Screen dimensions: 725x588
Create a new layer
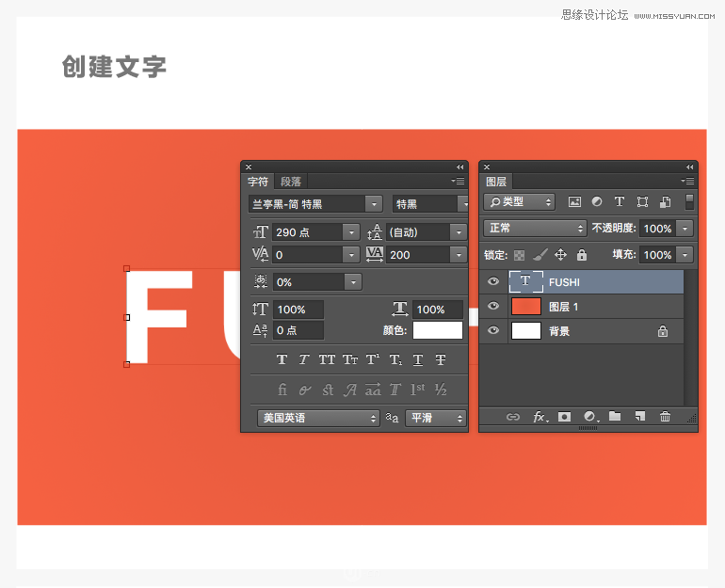[x=640, y=416]
